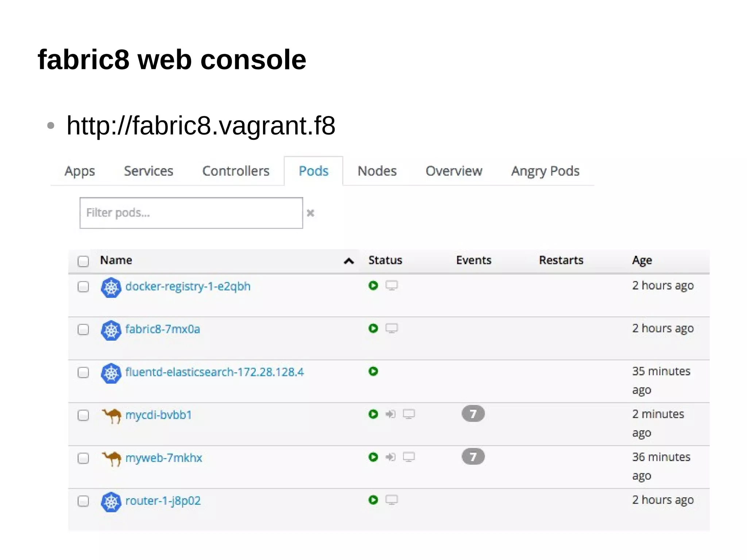Switch to the Controllers tab
The width and height of the screenshot is (747, 560).
click(236, 171)
